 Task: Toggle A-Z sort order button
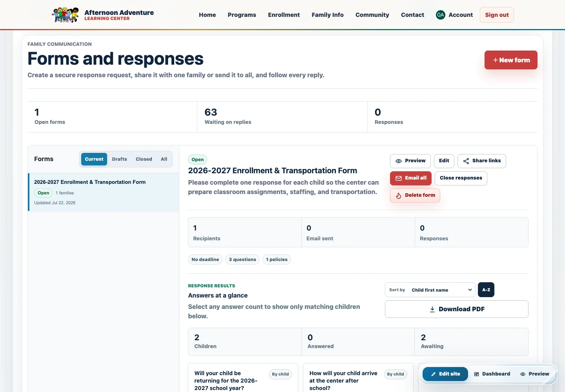[x=486, y=290]
